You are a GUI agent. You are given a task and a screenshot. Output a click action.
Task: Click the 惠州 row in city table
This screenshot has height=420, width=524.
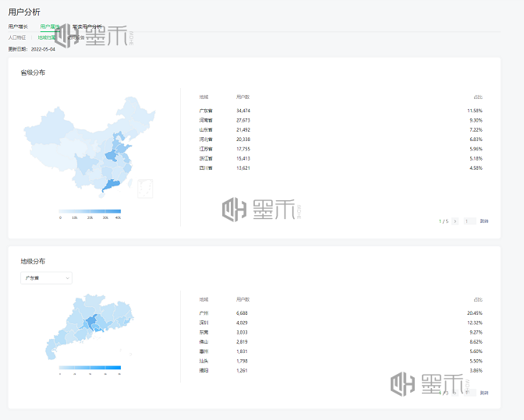pos(341,351)
